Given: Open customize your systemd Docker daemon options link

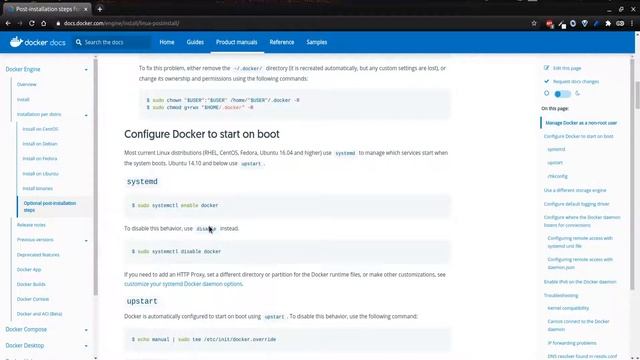Looking at the screenshot, I should click(x=183, y=284).
